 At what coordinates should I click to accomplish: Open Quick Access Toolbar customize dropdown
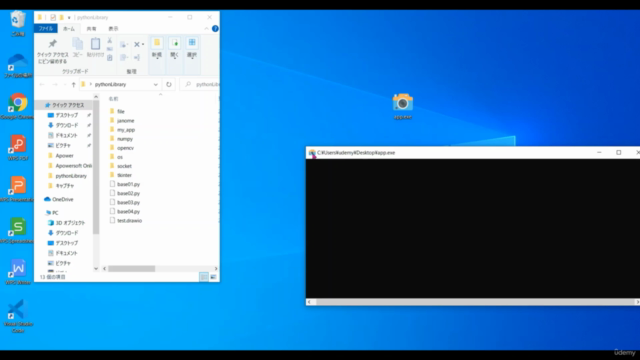coord(69,18)
